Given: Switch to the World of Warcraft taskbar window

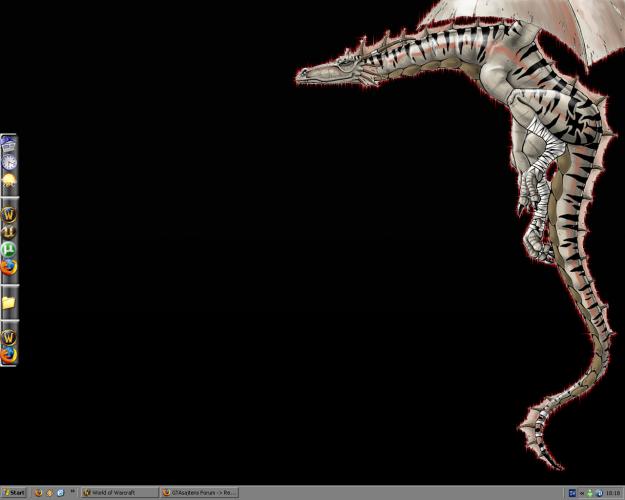Looking at the screenshot, I should tap(120, 493).
